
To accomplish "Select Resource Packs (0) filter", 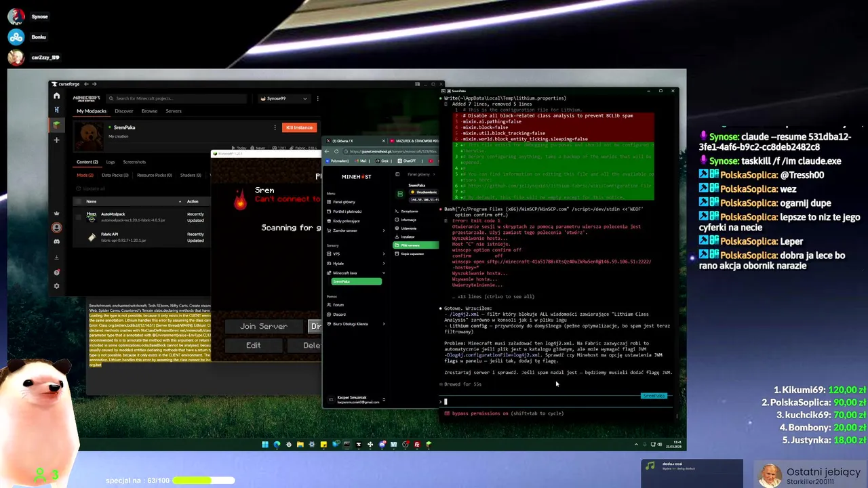I will pyautogui.click(x=155, y=175).
